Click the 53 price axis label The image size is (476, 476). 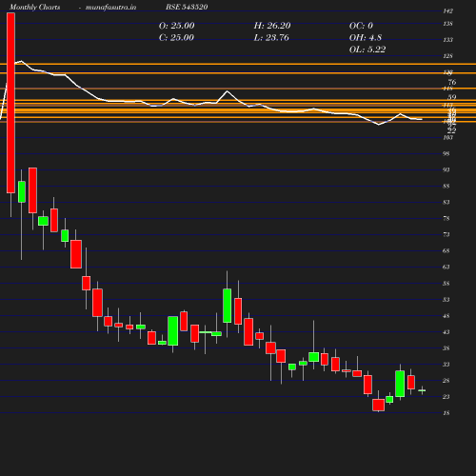(446, 300)
